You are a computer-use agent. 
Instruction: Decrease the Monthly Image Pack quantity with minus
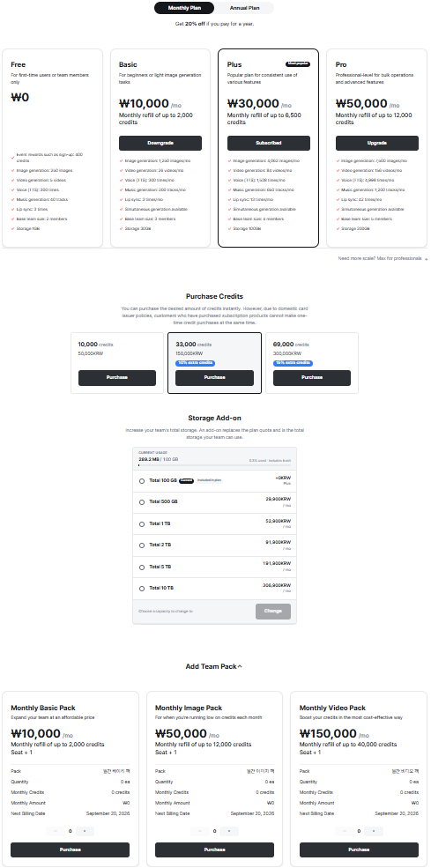199,831
